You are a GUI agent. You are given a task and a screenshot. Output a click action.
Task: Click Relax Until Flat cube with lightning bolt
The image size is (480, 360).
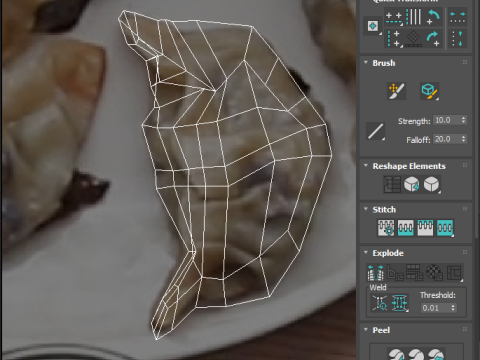(x=412, y=184)
